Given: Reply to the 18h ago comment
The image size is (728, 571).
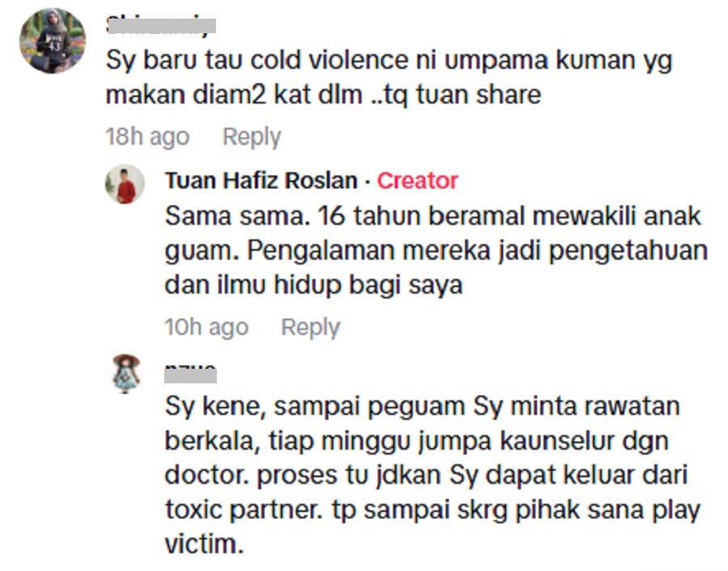Looking at the screenshot, I should [252, 137].
